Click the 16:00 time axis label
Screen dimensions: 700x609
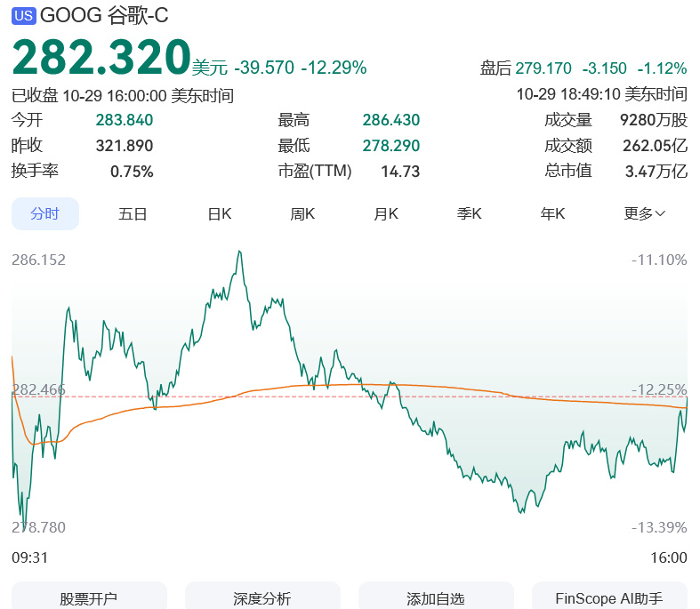pyautogui.click(x=669, y=557)
